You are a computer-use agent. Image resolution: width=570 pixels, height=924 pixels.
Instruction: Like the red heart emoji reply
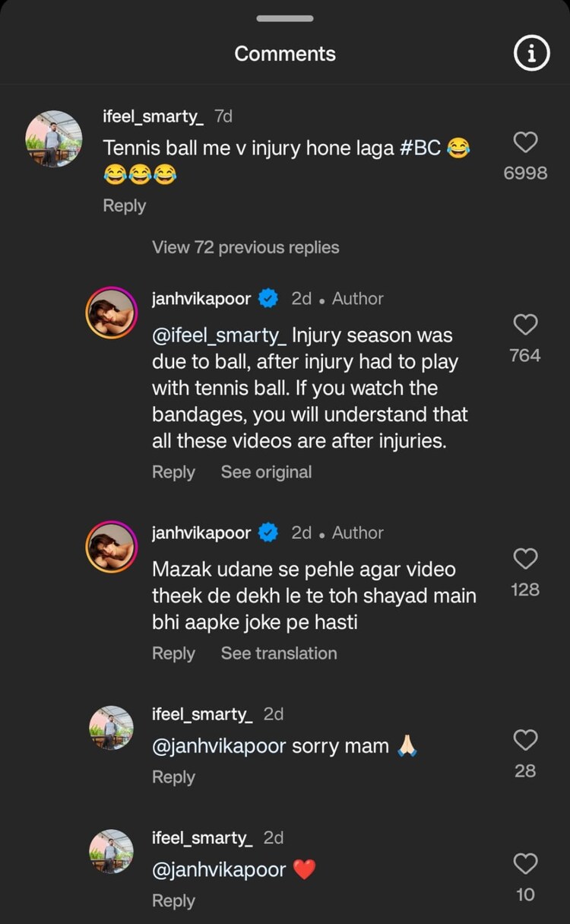pos(525,864)
